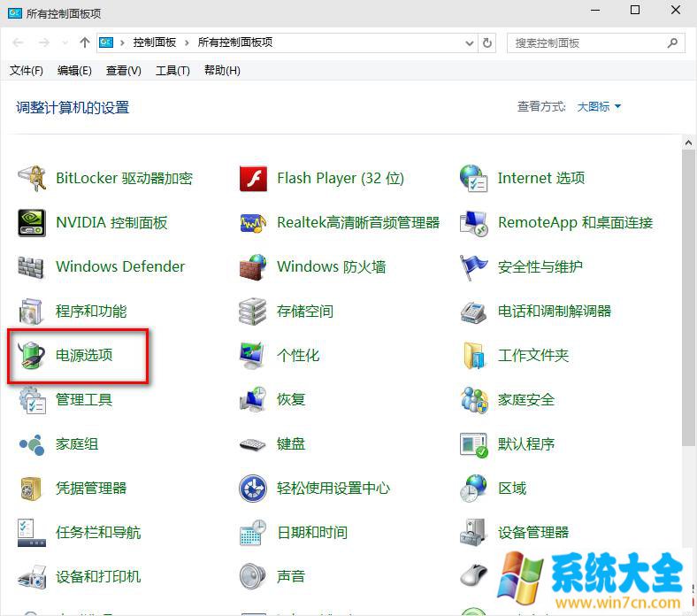Viewport: 697px width, 616px height.
Task: Click the 所有控制面板项 breadcrumb
Action: coord(234,42)
